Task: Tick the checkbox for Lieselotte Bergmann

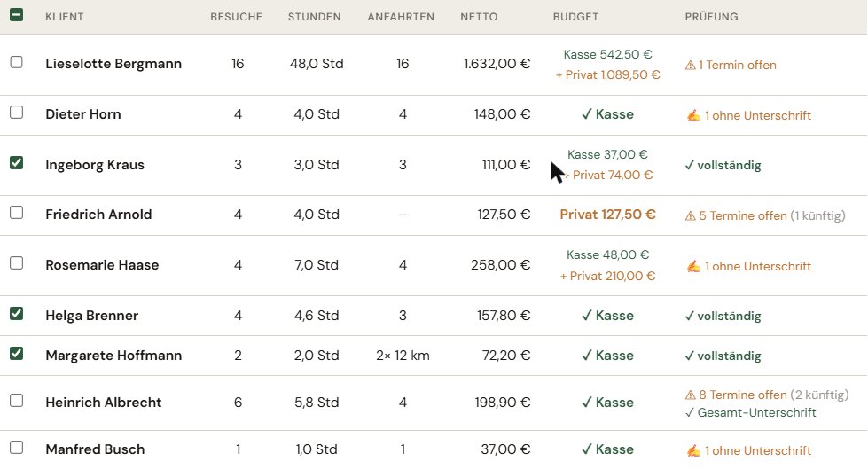Action: tap(17, 62)
